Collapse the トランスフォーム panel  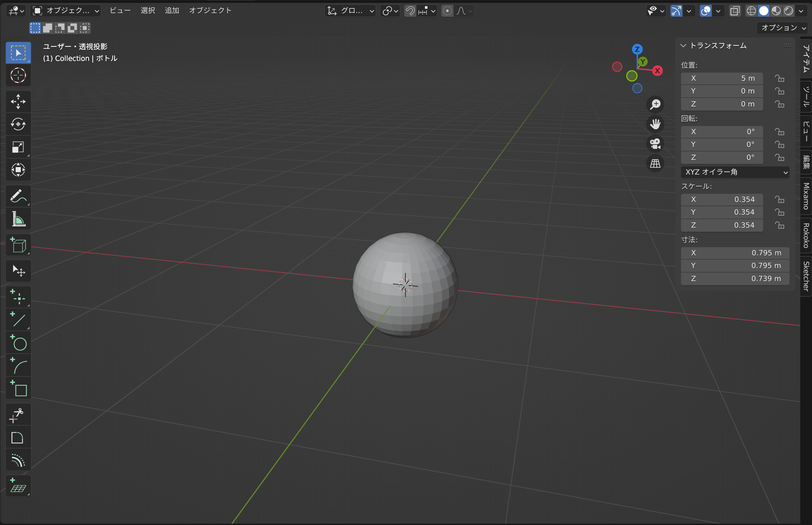683,46
